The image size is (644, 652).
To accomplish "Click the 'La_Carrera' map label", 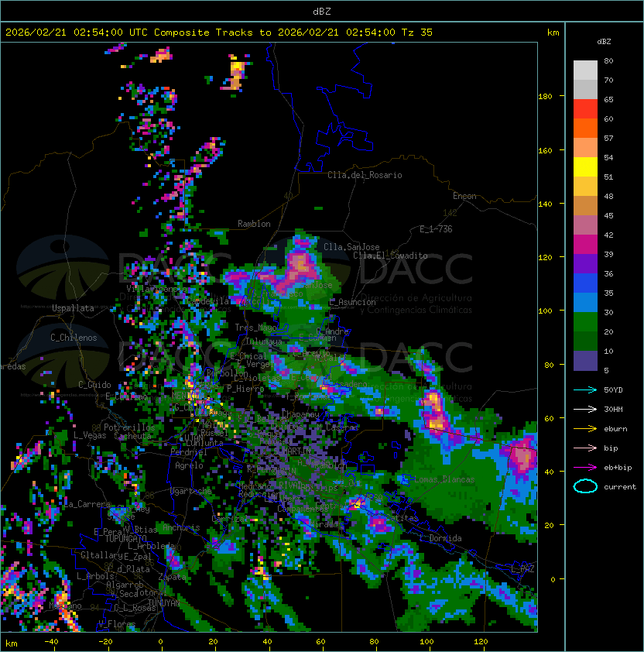I will 87,504.
